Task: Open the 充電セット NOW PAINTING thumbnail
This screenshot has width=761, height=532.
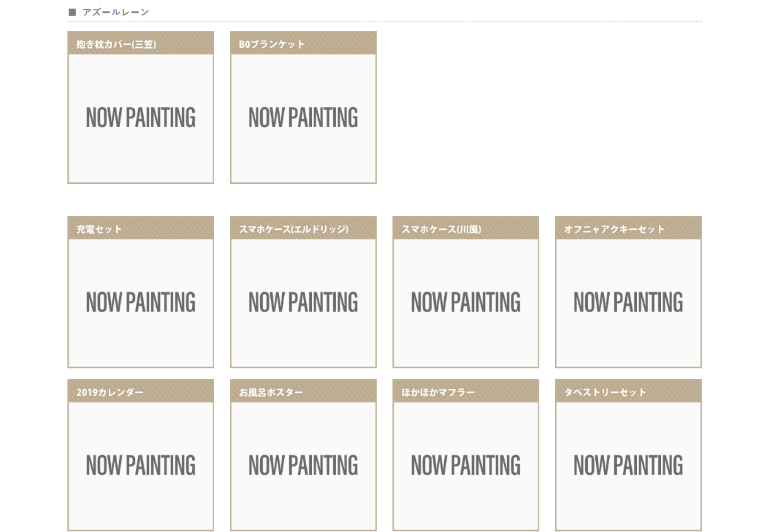Action: 140,302
